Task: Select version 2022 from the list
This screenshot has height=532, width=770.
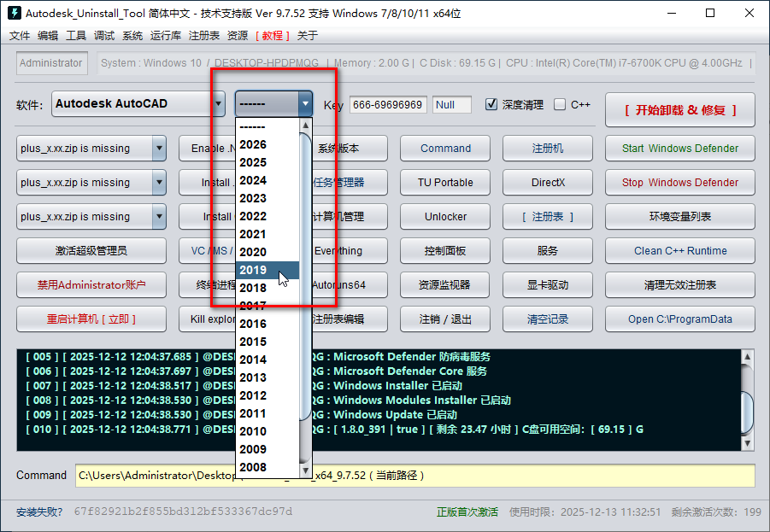Action: [267, 216]
